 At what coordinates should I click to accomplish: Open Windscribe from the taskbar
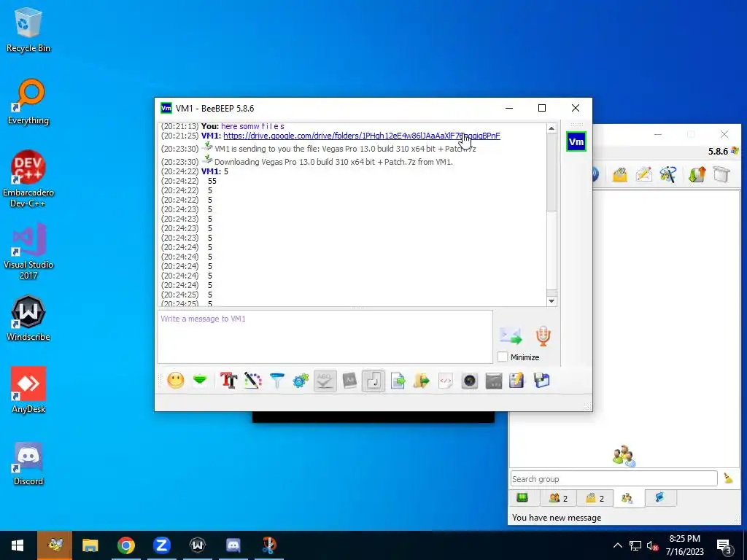(x=197, y=545)
